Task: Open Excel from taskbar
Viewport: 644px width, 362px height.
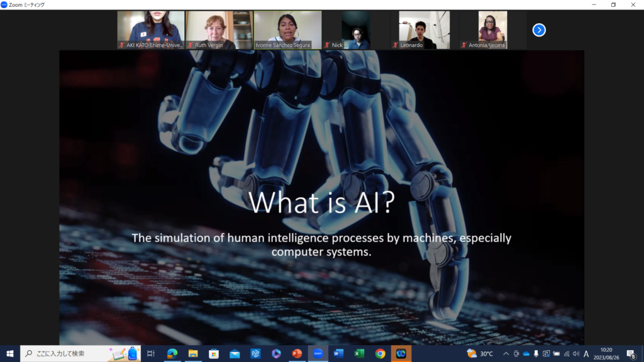Action: coord(359,353)
